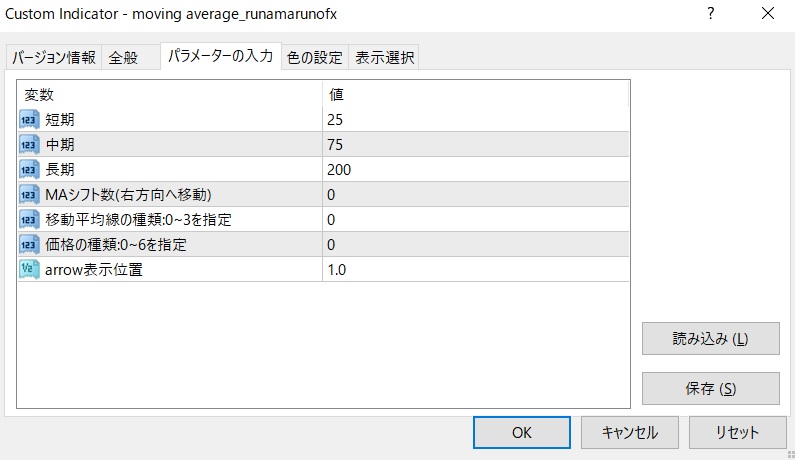The height and width of the screenshot is (460, 795).
Task: Click the integer icon beside 長期
Action: point(29,169)
